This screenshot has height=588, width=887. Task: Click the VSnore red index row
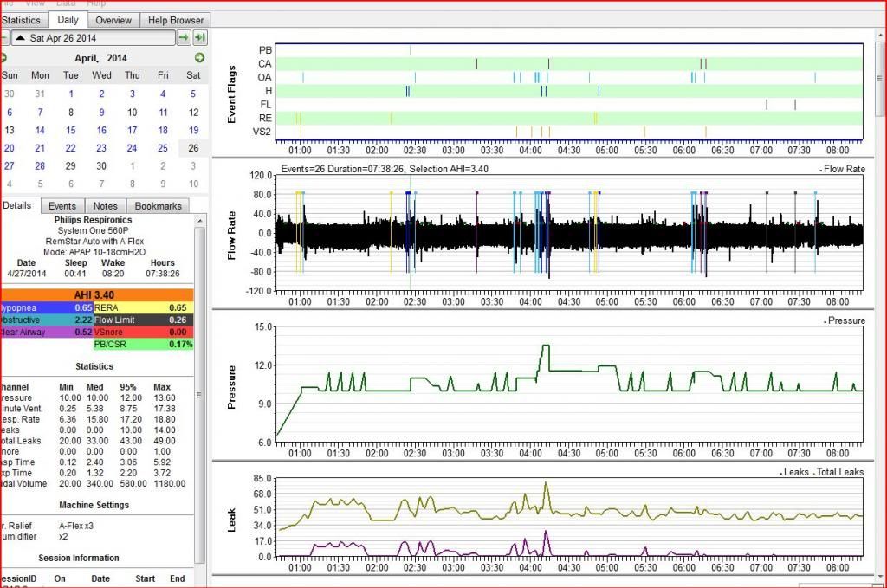coord(144,332)
